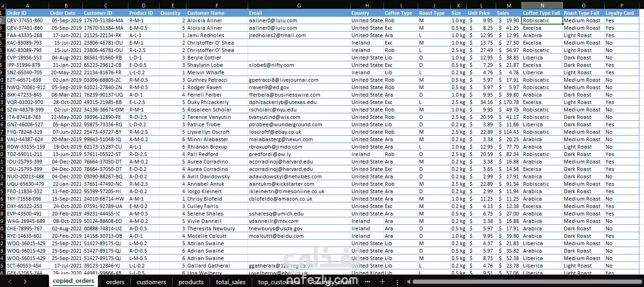Click the Customer Name header cell
Image resolution: width=644 pixels, height=287 pixels.
(217, 13)
